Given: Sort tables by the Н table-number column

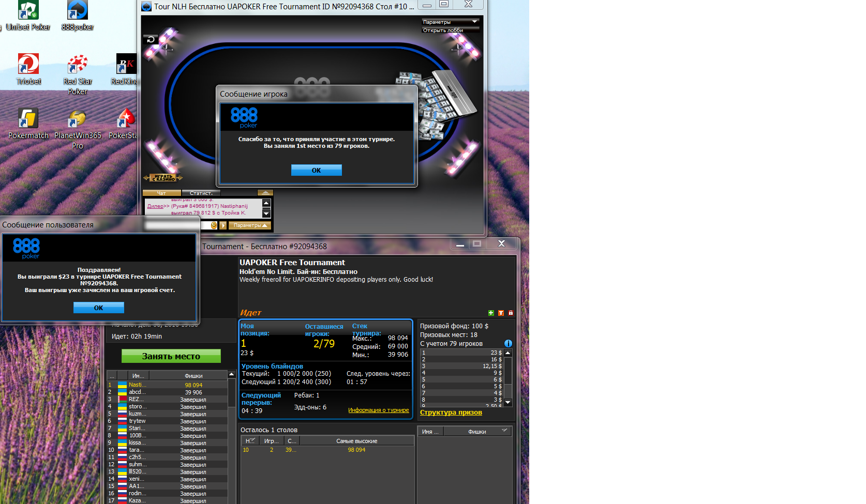Looking at the screenshot, I should click(x=250, y=441).
